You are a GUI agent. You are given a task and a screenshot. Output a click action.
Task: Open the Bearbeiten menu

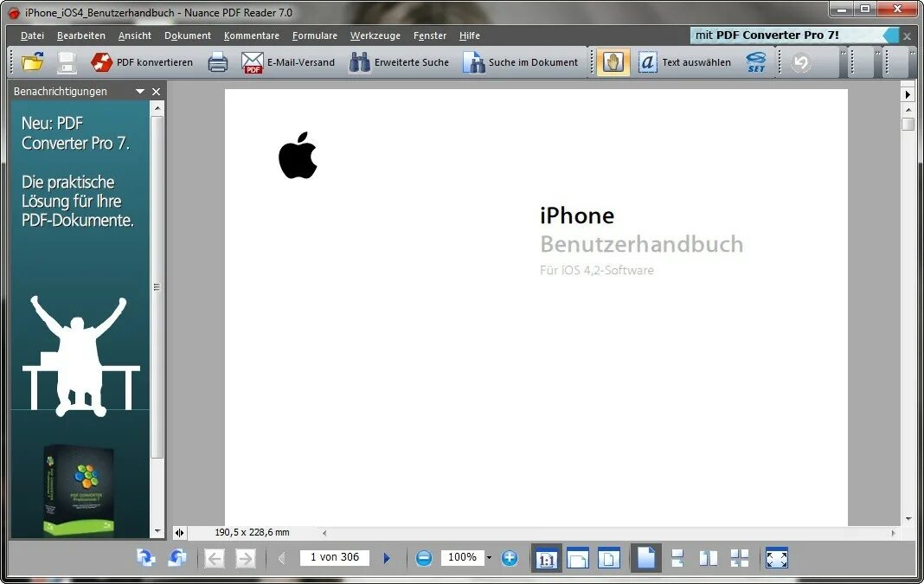[81, 35]
